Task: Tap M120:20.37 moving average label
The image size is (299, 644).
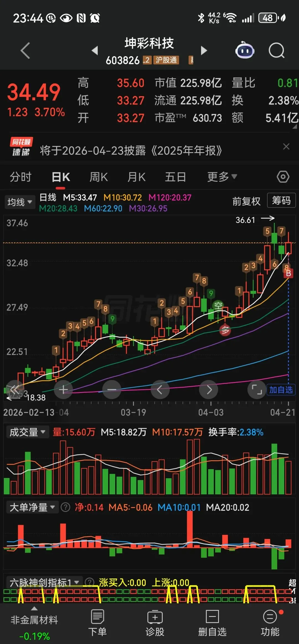Action: click(x=170, y=198)
